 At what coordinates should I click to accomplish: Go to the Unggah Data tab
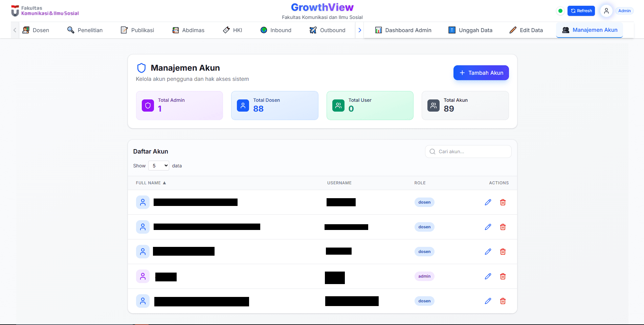coord(470,30)
